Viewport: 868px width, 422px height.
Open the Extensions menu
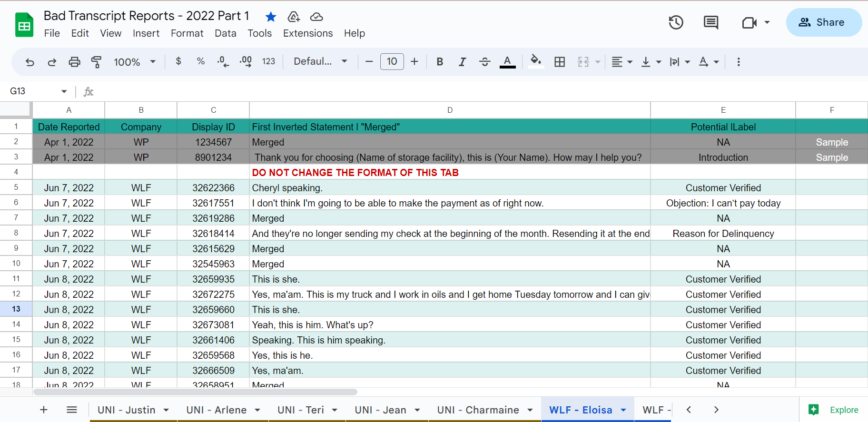click(308, 33)
